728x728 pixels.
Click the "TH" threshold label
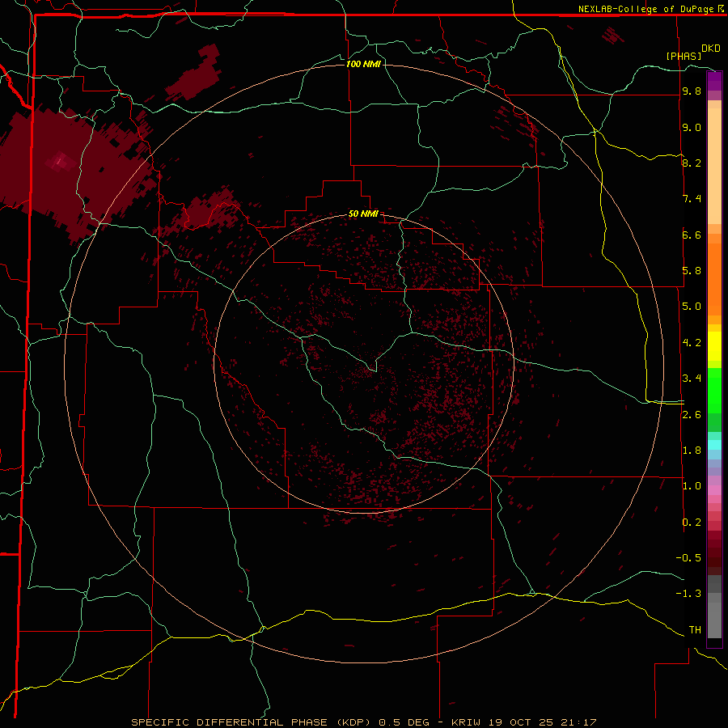click(x=695, y=629)
